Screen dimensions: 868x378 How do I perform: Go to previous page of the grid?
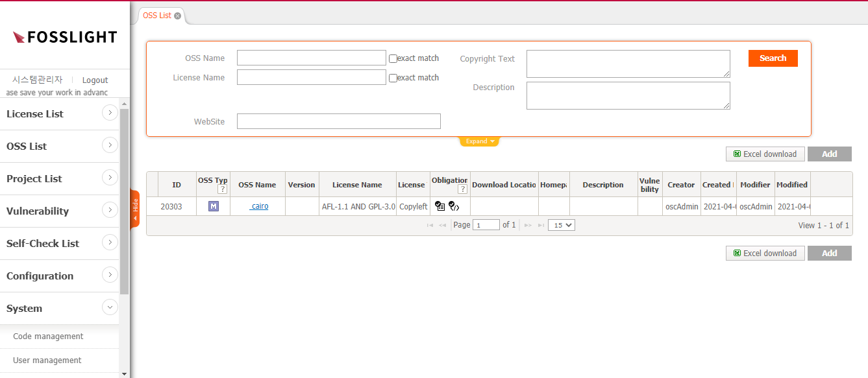point(442,225)
